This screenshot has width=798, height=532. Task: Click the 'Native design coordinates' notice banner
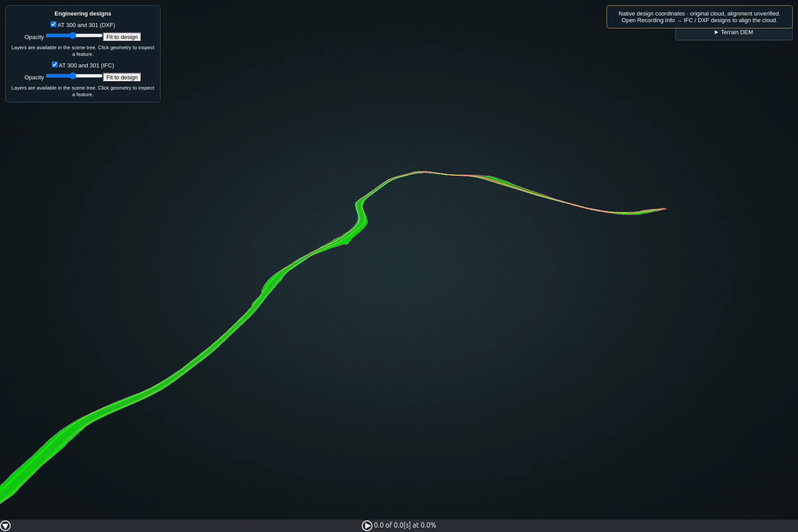click(699, 17)
